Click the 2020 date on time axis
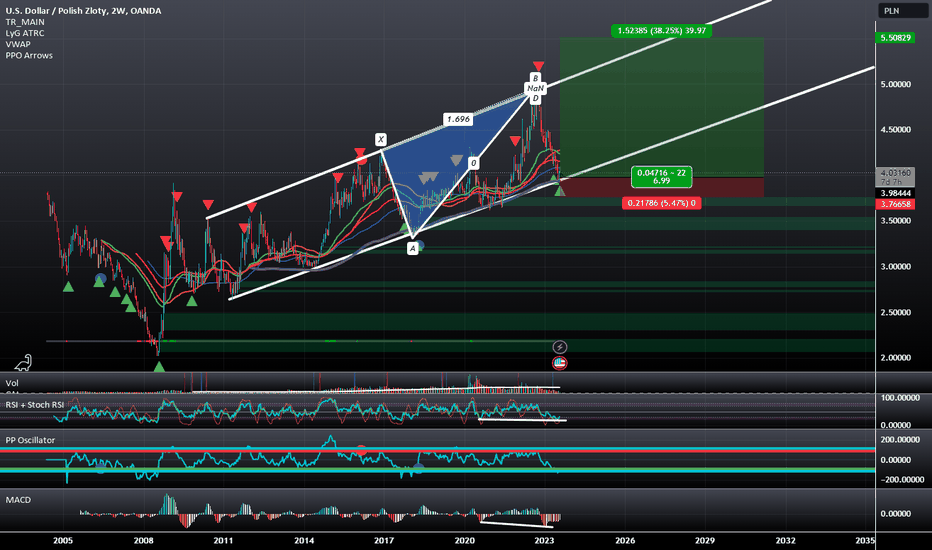Viewport: 932px width, 550px height. (464, 540)
